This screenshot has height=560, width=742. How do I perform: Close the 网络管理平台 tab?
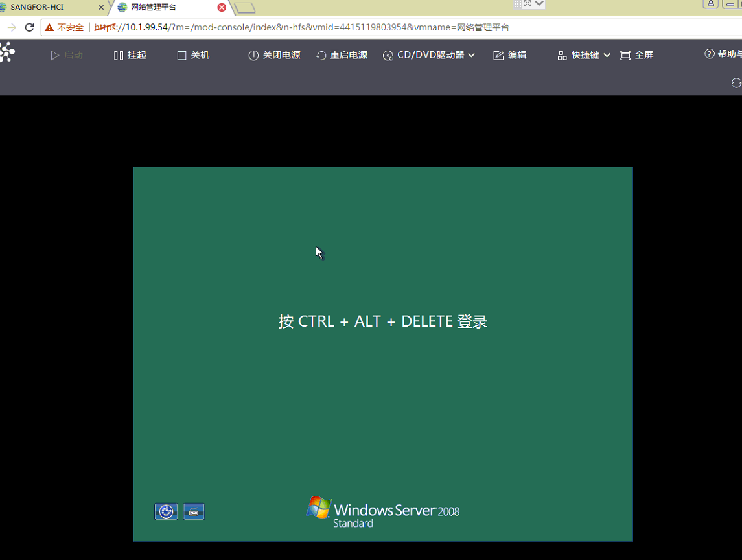click(x=222, y=8)
